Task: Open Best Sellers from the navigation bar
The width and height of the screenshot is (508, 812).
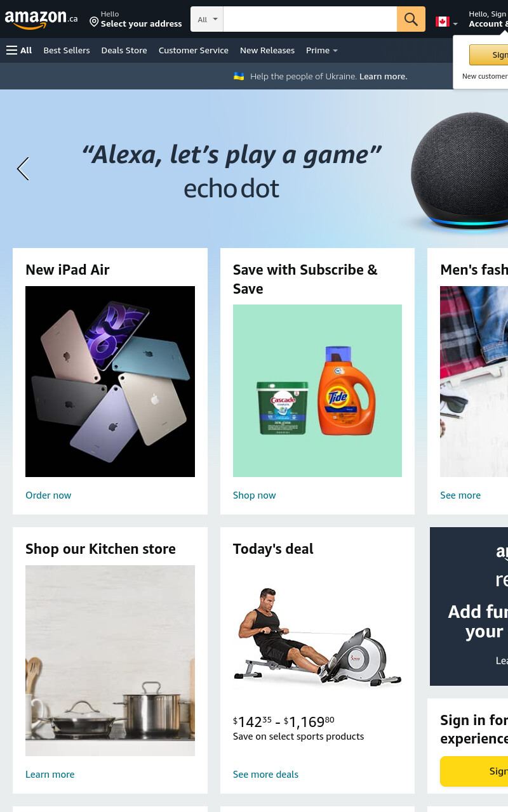Action: 67,50
